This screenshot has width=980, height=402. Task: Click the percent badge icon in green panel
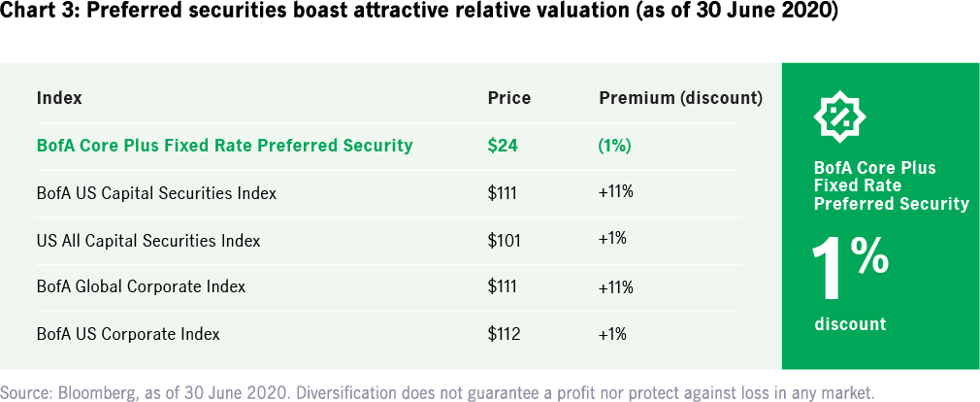coord(839,117)
